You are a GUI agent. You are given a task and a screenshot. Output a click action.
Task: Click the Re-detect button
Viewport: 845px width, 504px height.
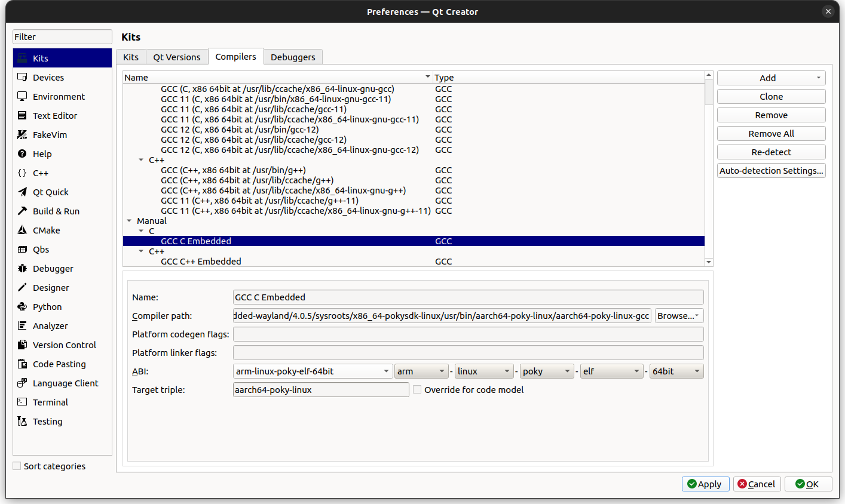click(771, 152)
